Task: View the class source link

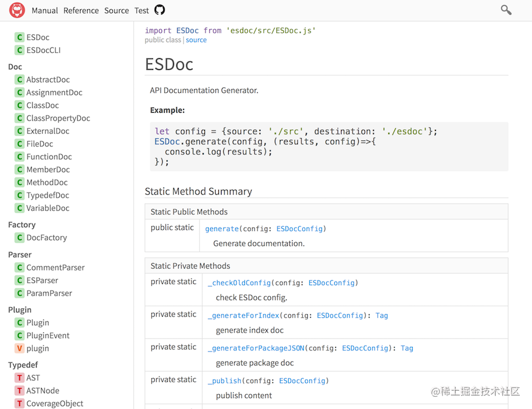Action: coord(196,40)
